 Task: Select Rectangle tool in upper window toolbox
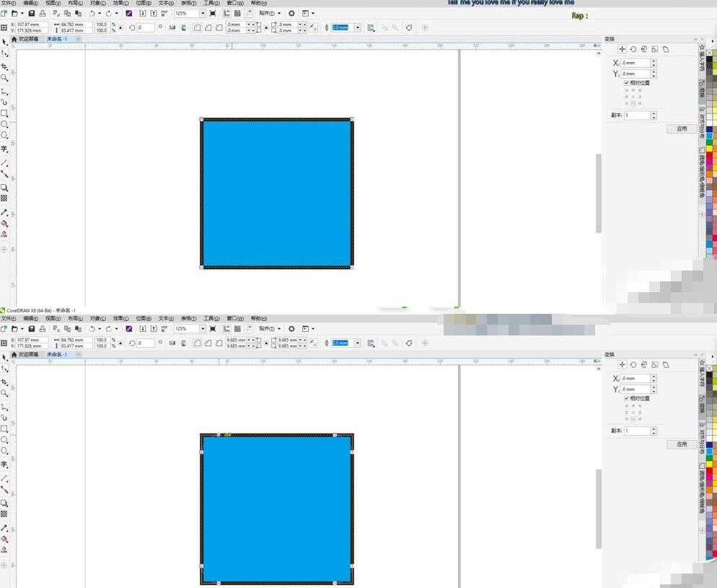point(4,113)
